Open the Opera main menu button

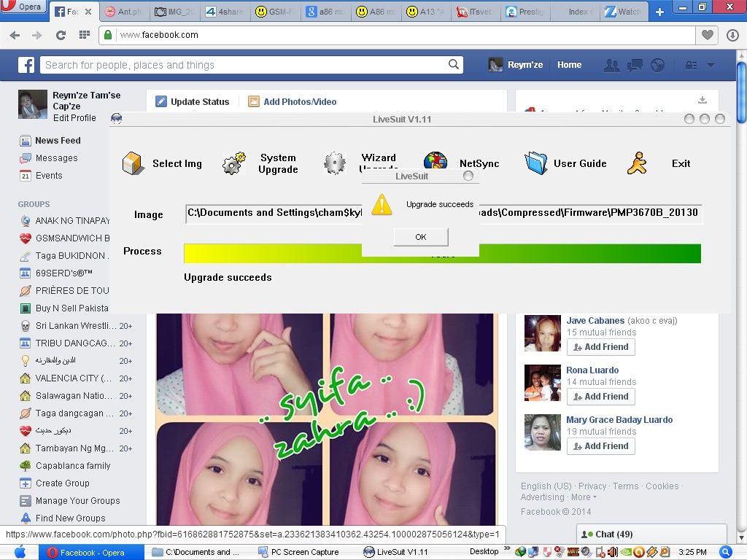(x=23, y=6)
